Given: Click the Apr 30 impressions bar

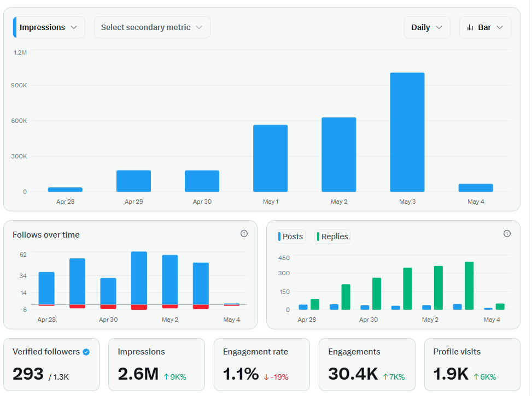Looking at the screenshot, I should click(x=202, y=181).
